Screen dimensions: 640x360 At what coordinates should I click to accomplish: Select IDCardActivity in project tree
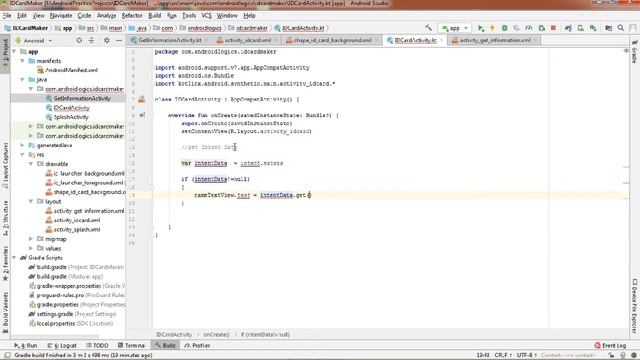point(68,108)
